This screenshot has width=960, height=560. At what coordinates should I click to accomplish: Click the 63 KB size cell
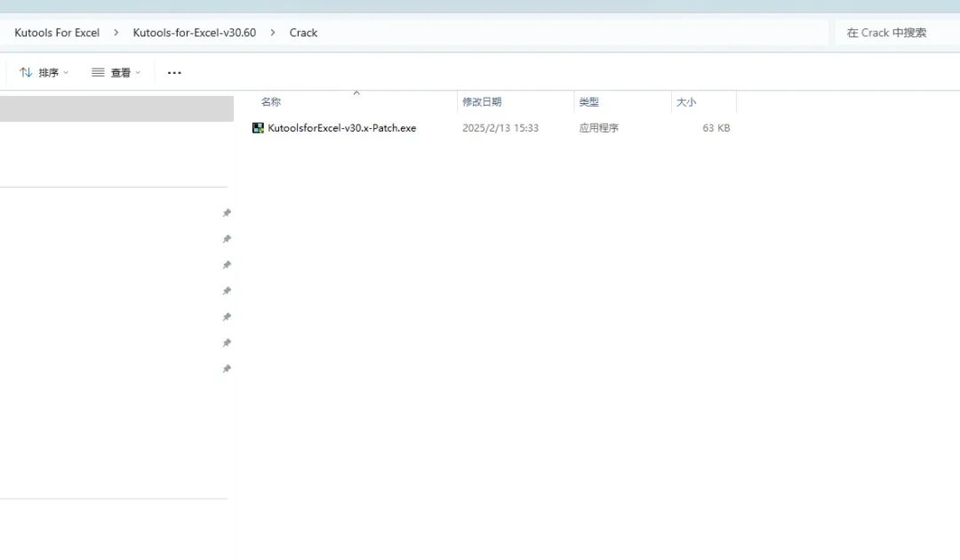click(716, 128)
